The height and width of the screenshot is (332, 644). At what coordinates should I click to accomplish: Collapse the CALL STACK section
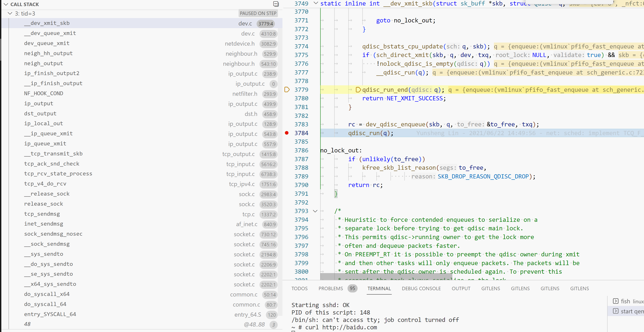[x=6, y=4]
